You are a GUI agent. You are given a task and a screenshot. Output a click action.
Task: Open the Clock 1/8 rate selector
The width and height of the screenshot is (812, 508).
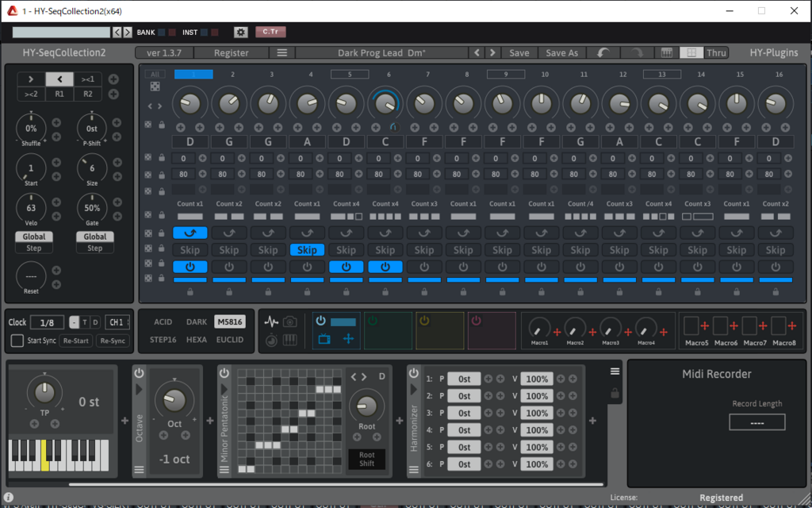pos(47,322)
